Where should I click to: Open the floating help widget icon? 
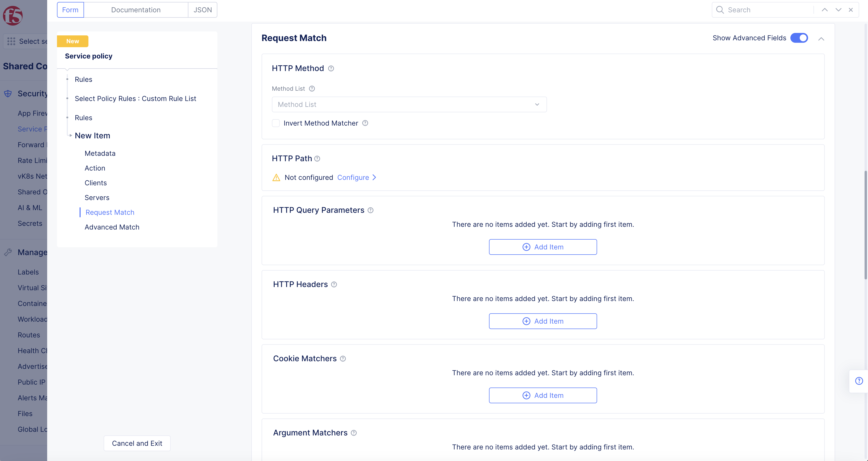[x=859, y=381]
